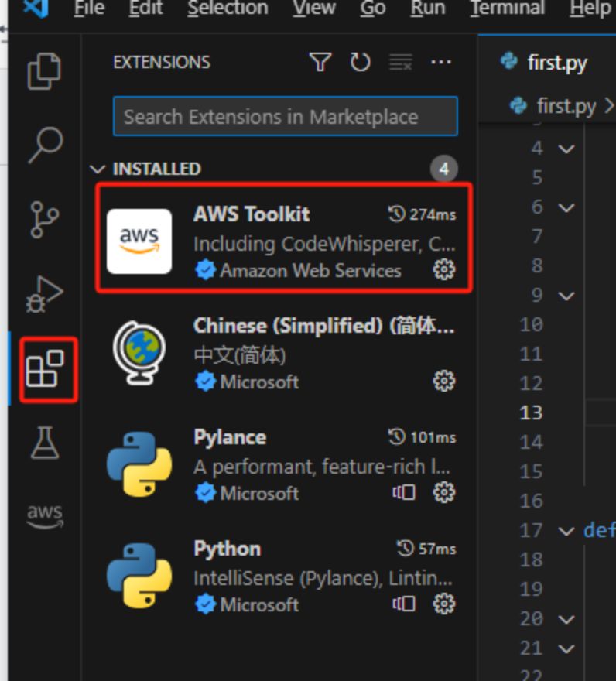This screenshot has width=616, height=681.
Task: Open manage gear for Python extension
Action: click(x=444, y=604)
